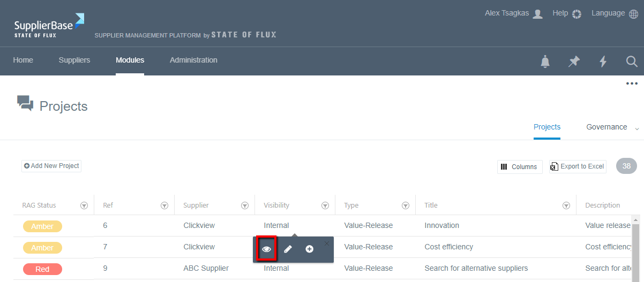Viewport: 644px width, 282px height.
Task: Click the Red RAG status badge
Action: pyautogui.click(x=42, y=269)
